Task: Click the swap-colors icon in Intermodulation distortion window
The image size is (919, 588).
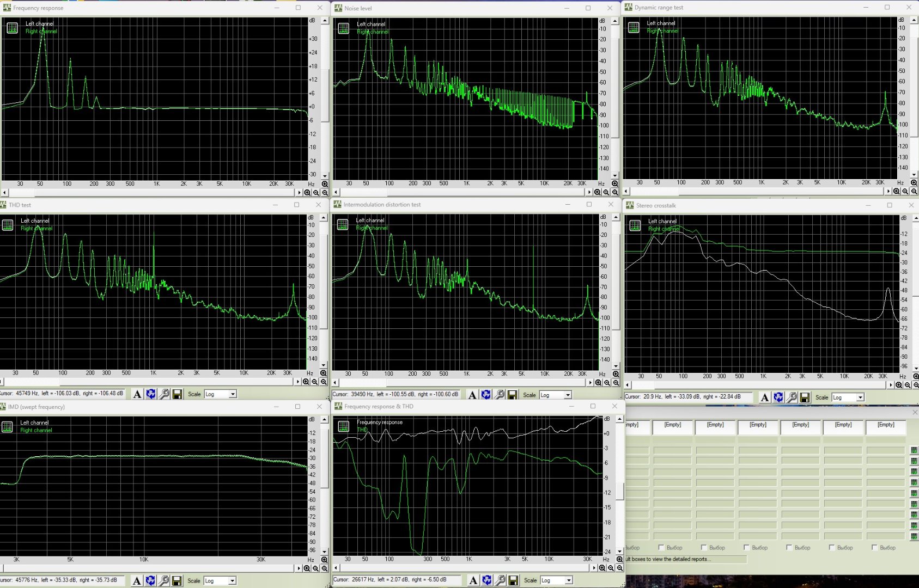Action: pos(486,395)
